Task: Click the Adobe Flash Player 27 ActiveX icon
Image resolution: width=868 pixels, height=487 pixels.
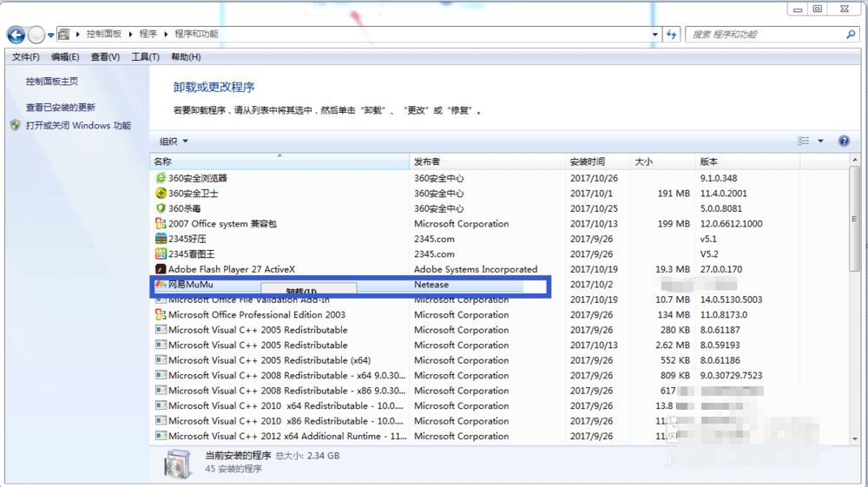Action: click(x=161, y=269)
